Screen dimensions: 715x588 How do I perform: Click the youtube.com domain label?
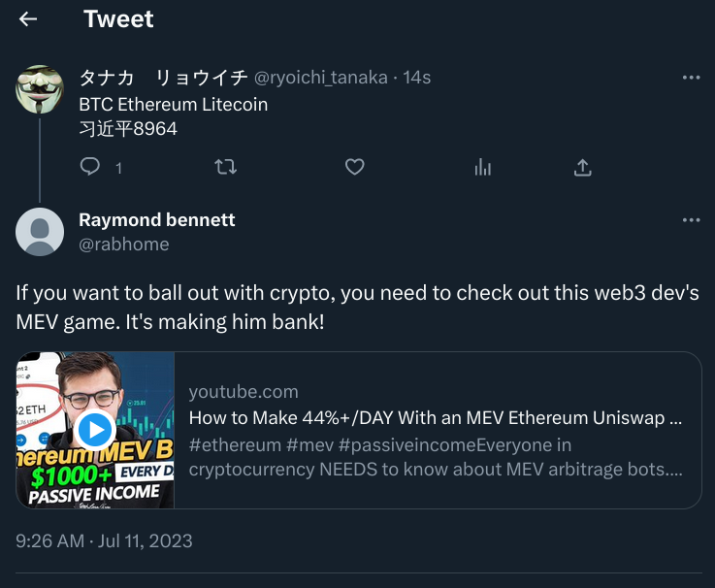[x=244, y=392]
